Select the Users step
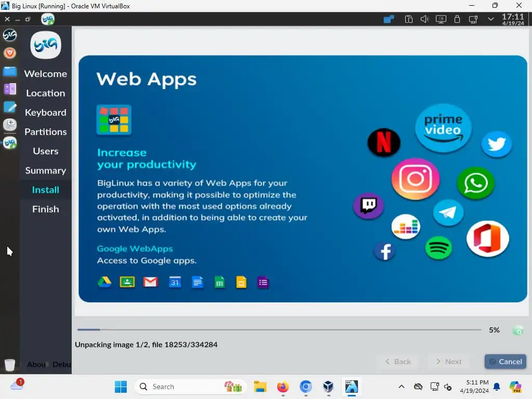This screenshot has width=532, height=399. 46,151
